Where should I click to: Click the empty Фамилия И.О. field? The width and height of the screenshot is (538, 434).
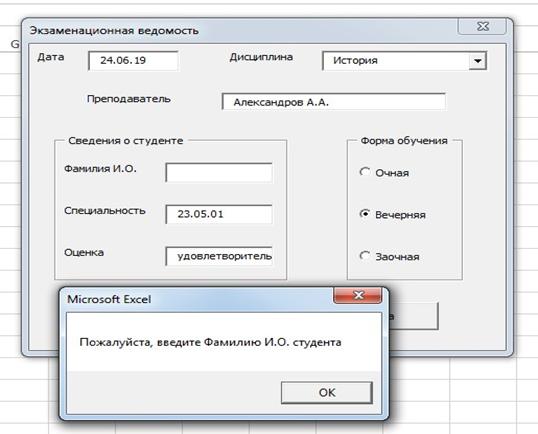[x=219, y=173]
